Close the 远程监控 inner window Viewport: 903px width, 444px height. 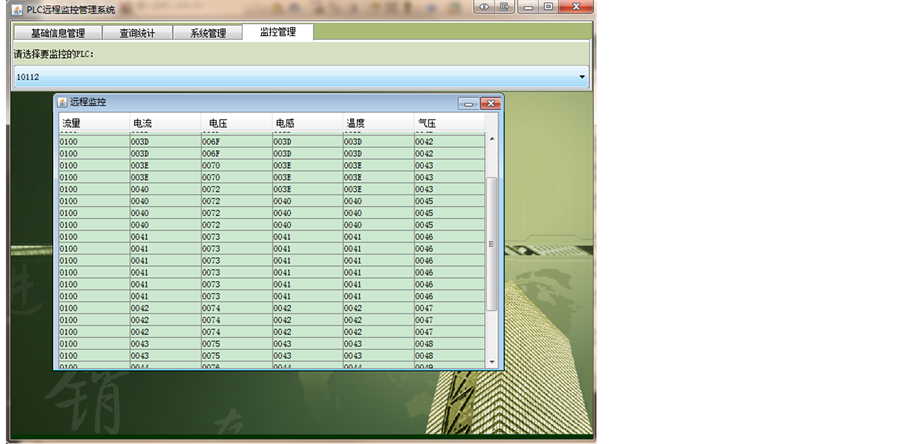489,103
